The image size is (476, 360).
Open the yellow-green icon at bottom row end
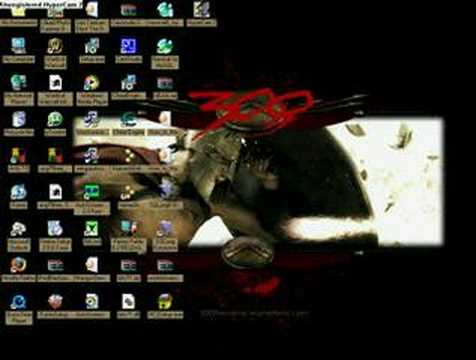point(165,302)
